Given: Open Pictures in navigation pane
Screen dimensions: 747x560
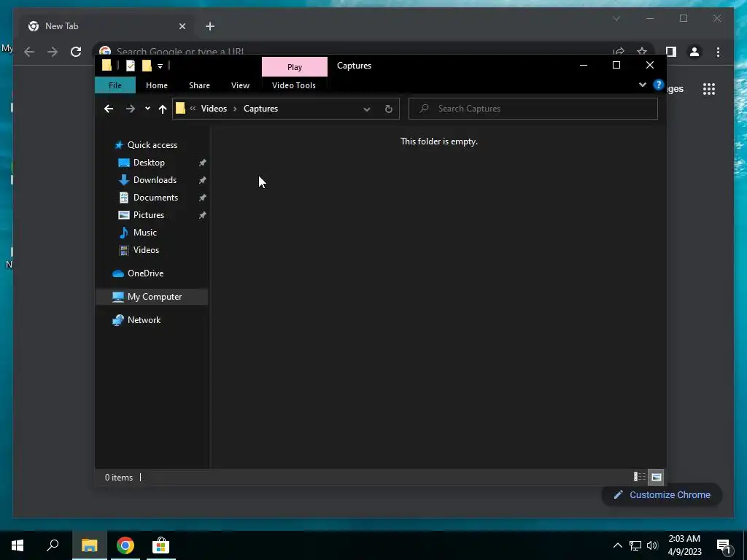Looking at the screenshot, I should click(x=149, y=215).
